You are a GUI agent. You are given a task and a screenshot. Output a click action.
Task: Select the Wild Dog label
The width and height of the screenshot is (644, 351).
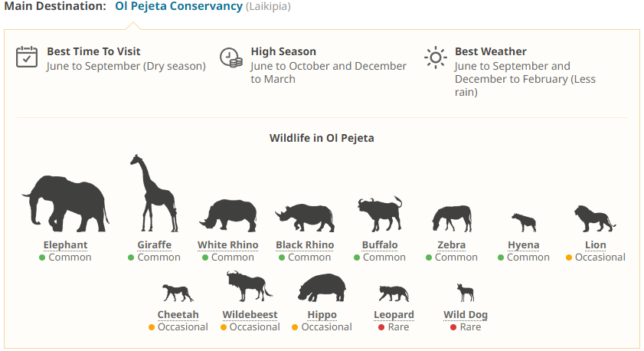click(x=466, y=315)
